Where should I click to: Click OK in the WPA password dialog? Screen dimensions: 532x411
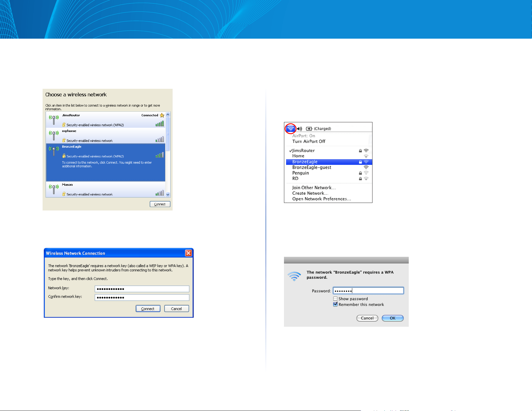pyautogui.click(x=393, y=318)
